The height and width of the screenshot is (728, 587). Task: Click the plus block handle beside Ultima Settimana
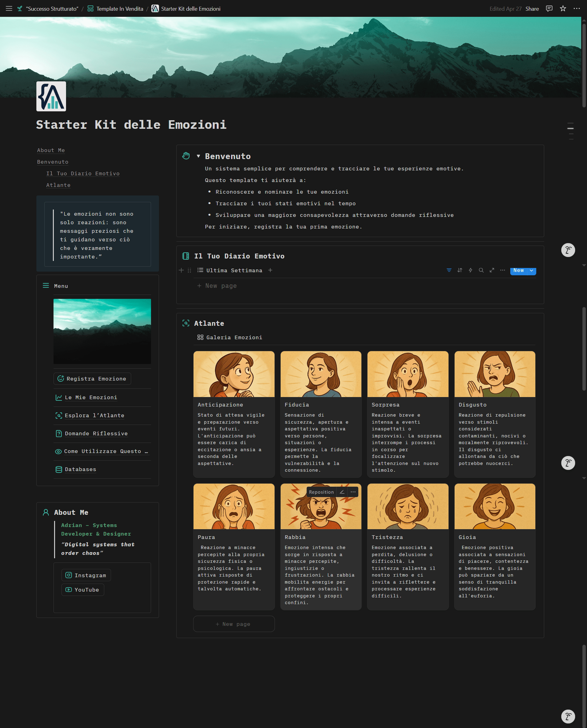click(181, 270)
